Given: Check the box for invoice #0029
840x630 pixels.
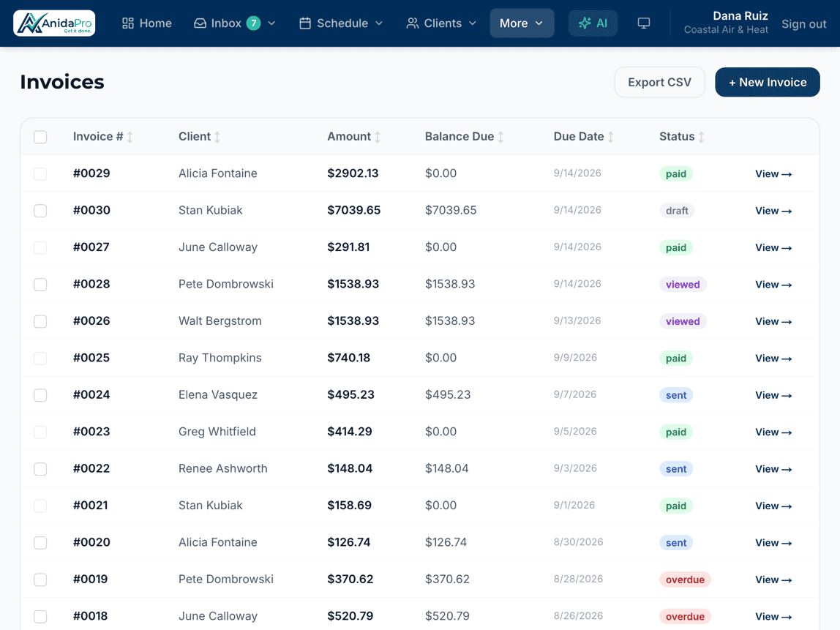Looking at the screenshot, I should pyautogui.click(x=40, y=173).
